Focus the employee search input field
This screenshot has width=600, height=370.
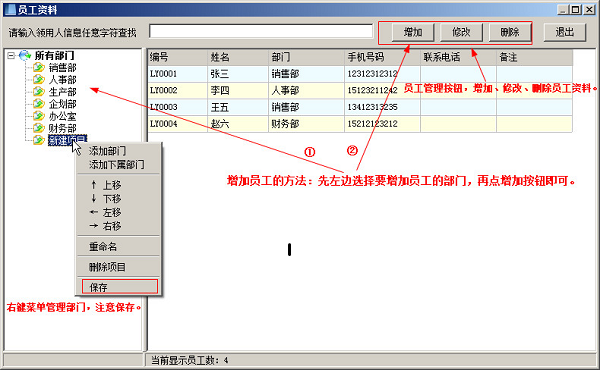[261, 31]
